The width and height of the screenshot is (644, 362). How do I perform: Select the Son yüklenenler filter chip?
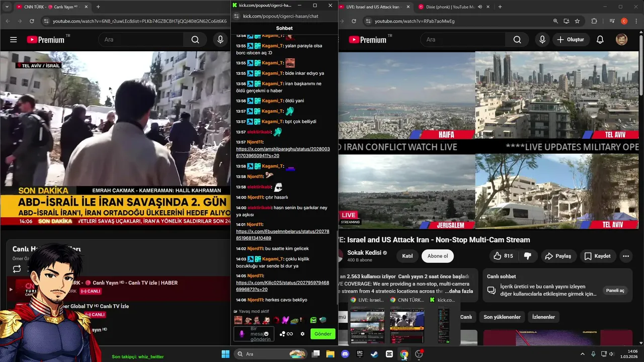point(502,317)
